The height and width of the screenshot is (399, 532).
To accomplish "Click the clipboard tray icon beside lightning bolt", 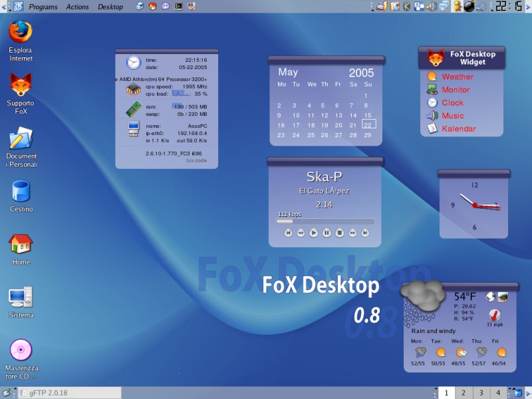I will [x=394, y=6].
